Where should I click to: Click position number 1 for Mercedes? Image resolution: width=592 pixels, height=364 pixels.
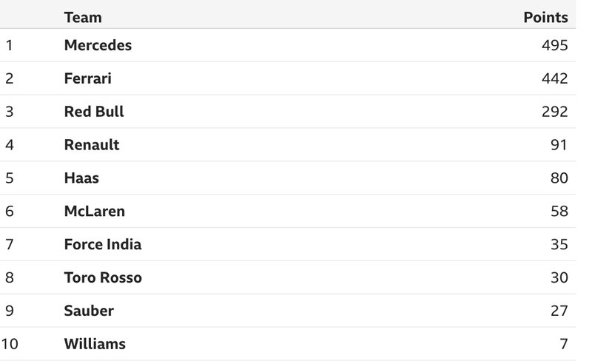[x=9, y=45]
